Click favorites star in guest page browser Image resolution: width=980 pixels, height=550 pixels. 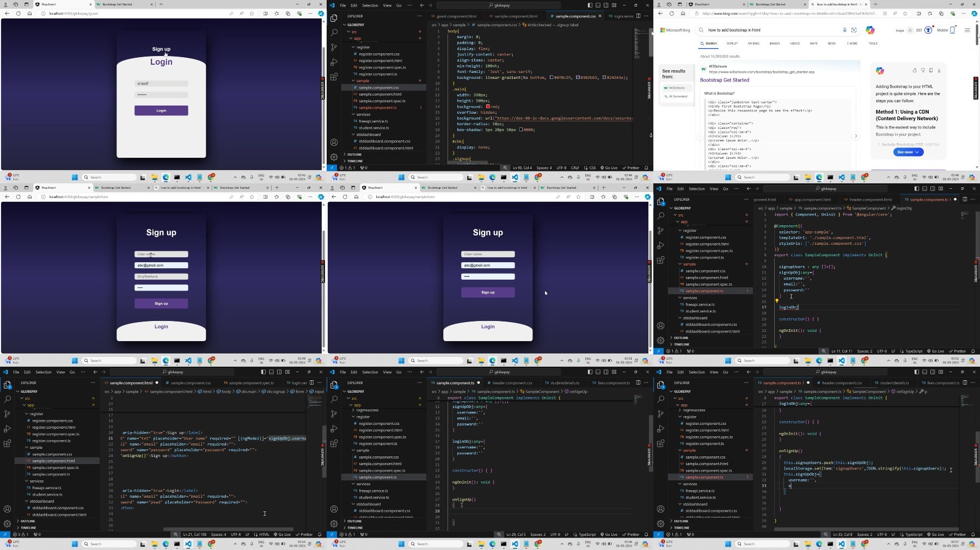click(252, 14)
